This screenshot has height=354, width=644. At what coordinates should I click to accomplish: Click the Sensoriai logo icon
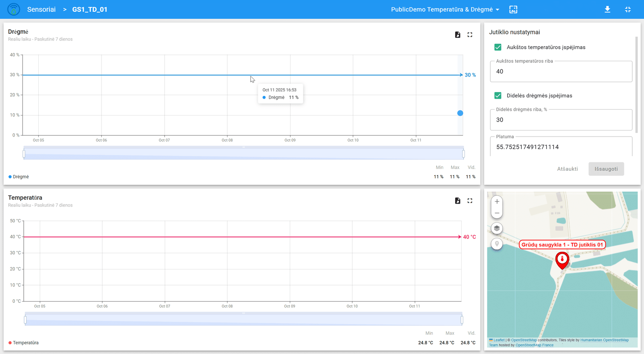(x=14, y=9)
